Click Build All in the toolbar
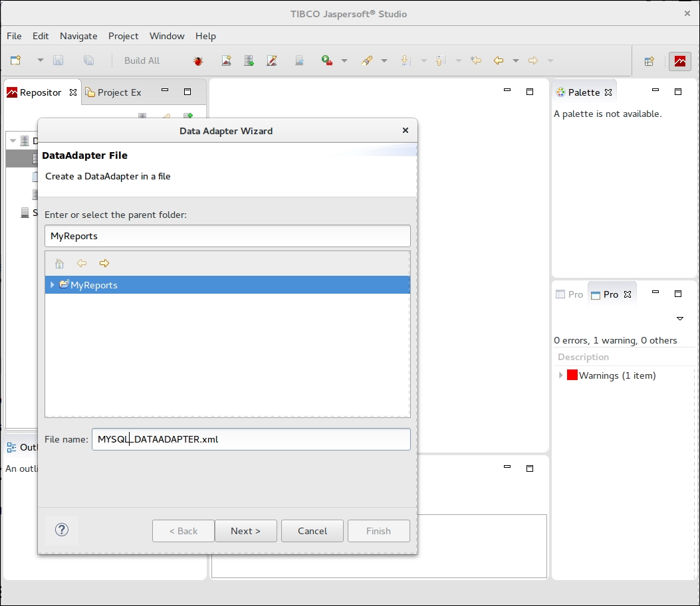This screenshot has height=606, width=700. pyautogui.click(x=142, y=60)
